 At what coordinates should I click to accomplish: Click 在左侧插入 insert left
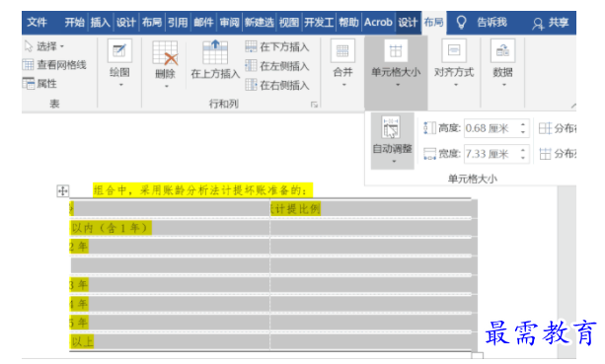coord(277,66)
